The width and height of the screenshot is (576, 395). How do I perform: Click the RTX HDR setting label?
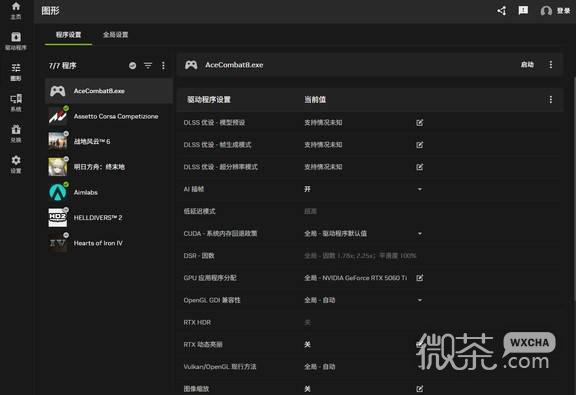[x=197, y=322]
